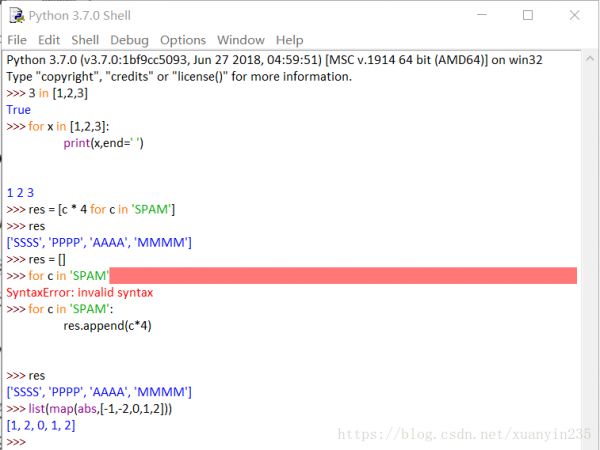Screen dimensions: 600x450
Task: Click the True output line
Action: 18,110
